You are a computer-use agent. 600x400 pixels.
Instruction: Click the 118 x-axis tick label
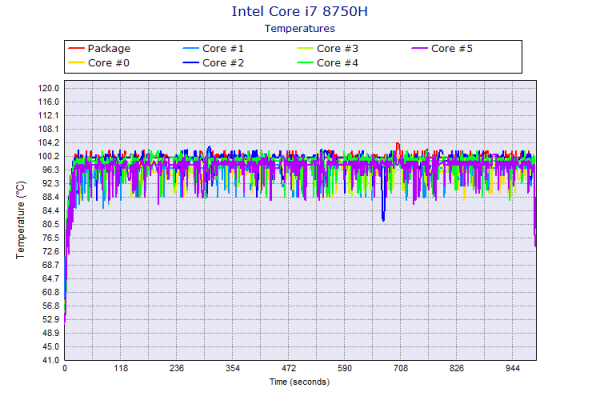point(121,368)
